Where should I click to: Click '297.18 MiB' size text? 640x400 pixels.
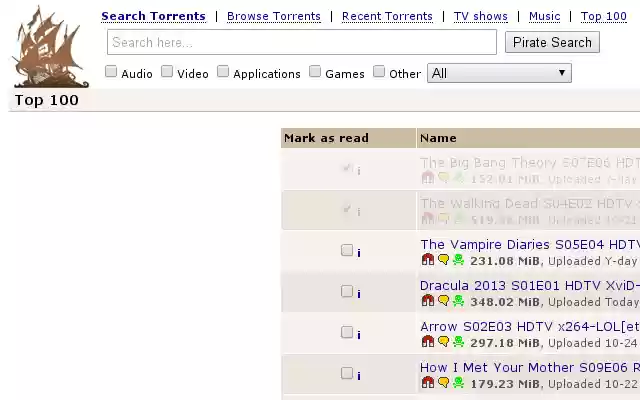[505, 343]
